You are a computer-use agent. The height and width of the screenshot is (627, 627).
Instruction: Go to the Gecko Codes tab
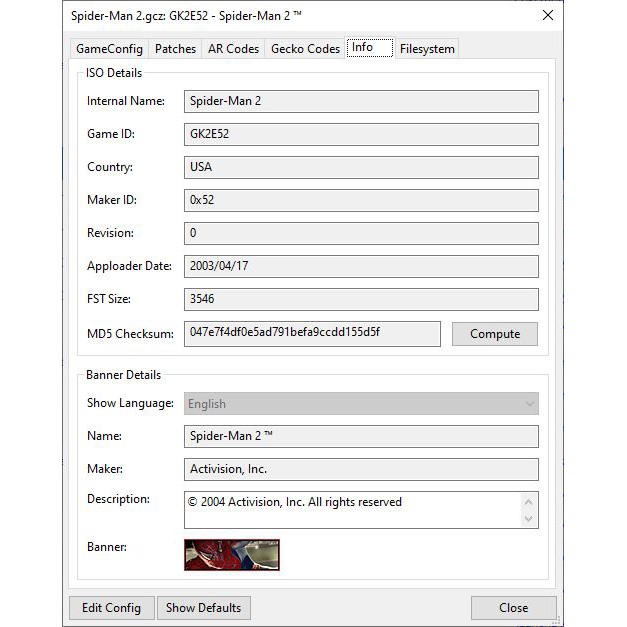point(305,49)
